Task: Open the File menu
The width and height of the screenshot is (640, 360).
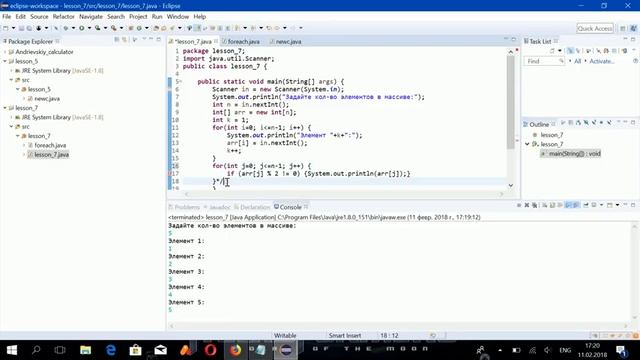Action: click(x=7, y=17)
